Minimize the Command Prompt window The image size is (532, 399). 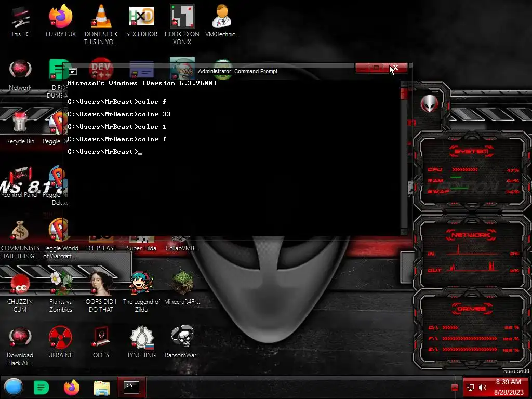(362, 68)
